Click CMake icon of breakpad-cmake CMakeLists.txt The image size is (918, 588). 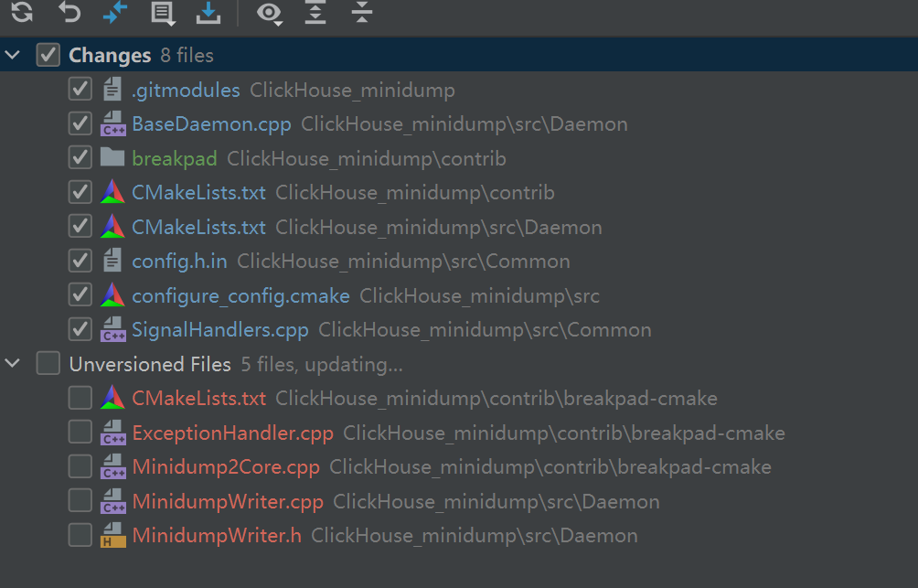[112, 398]
